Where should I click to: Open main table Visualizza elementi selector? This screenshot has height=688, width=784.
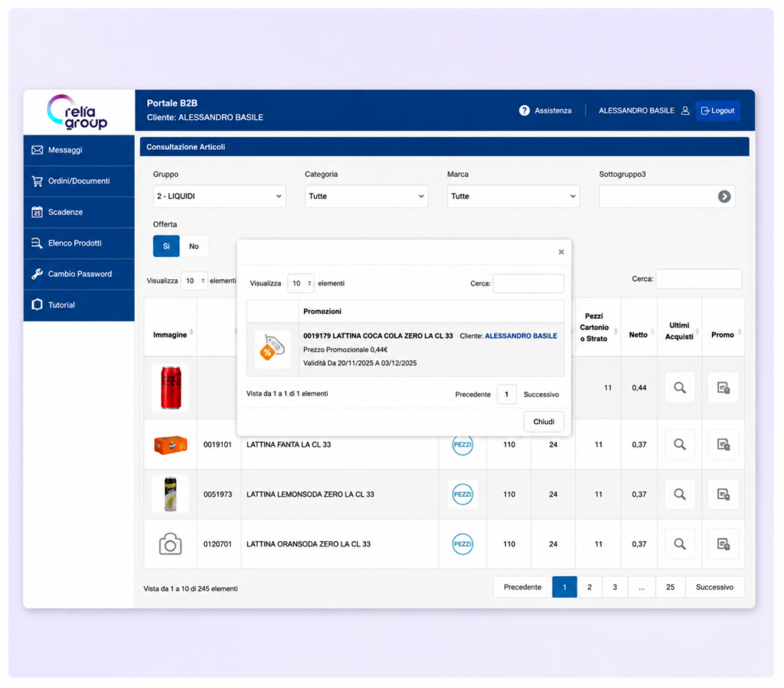pos(194,281)
